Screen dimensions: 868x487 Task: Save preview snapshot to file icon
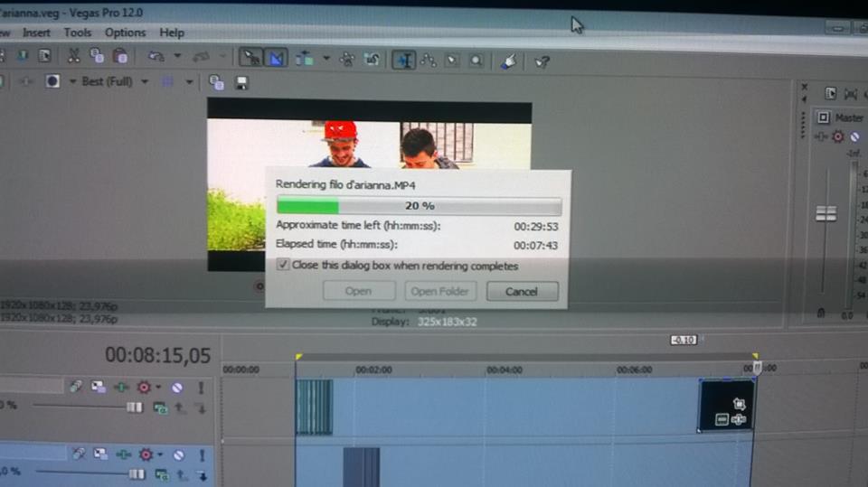pyautogui.click(x=241, y=82)
